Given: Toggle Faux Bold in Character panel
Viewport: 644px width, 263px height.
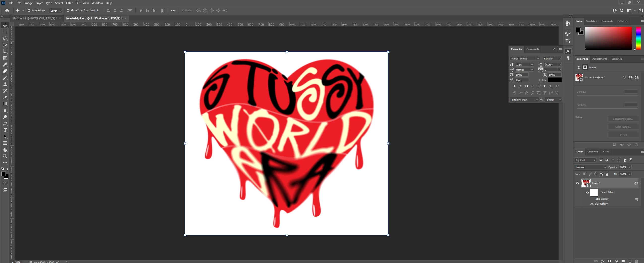Looking at the screenshot, I should point(514,86).
